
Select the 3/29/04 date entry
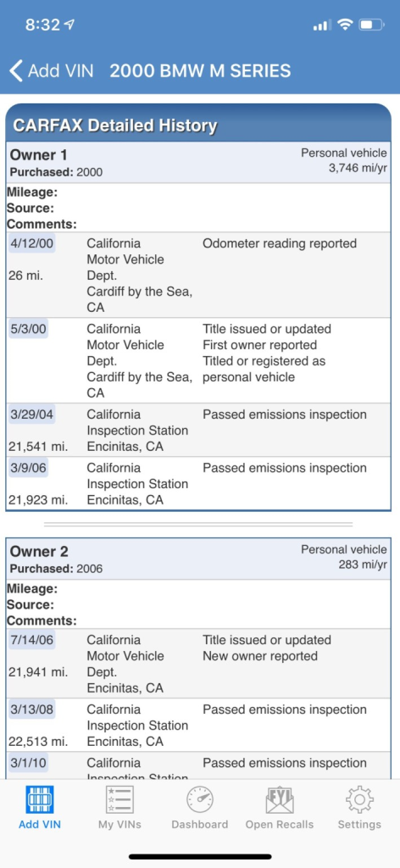[x=32, y=415]
